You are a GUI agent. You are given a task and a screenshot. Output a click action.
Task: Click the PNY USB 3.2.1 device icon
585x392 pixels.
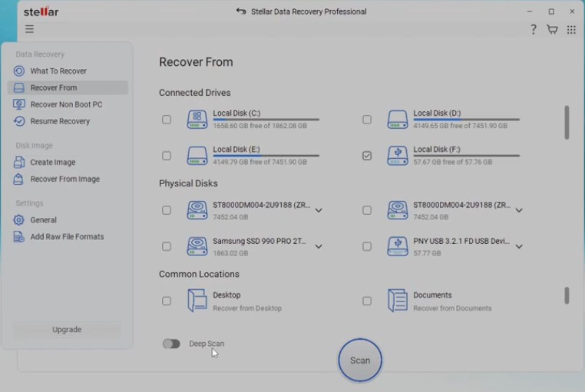pos(398,246)
